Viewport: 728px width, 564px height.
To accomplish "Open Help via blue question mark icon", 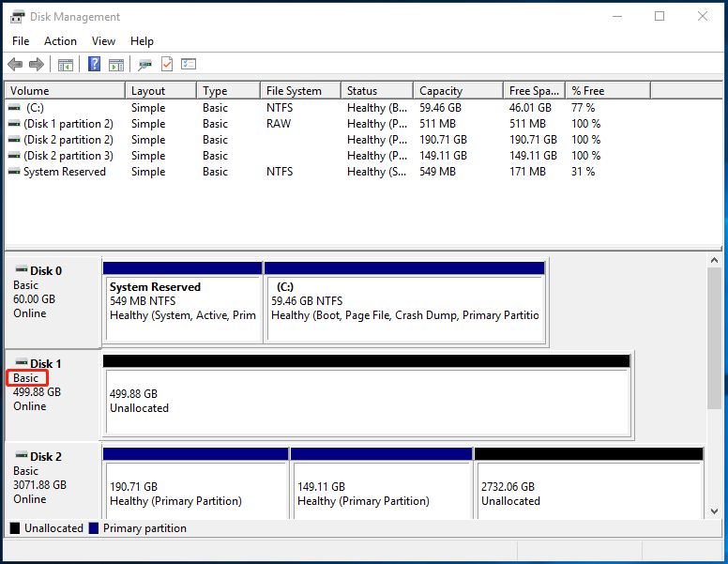I will point(94,64).
